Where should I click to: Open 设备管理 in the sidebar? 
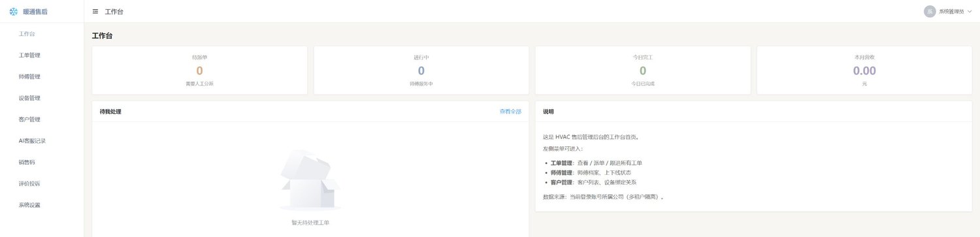(42, 99)
